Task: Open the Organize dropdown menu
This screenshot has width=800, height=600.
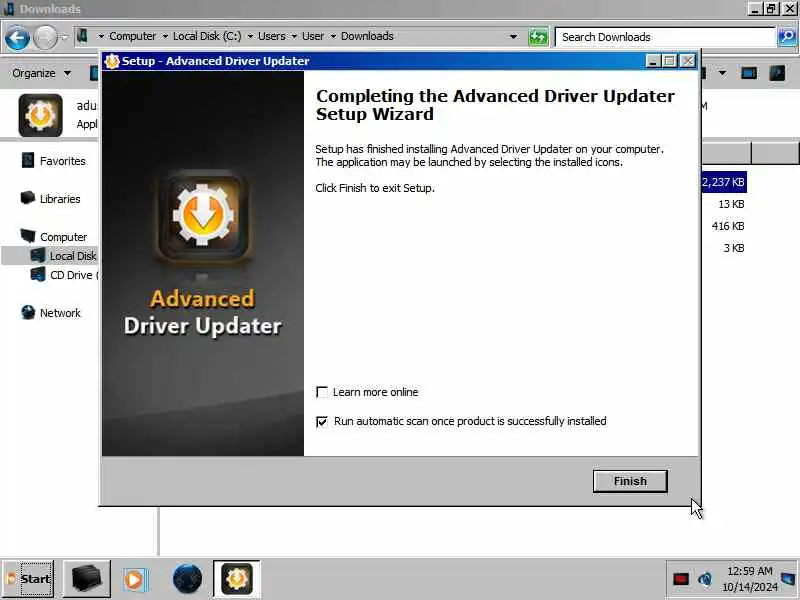Action: [41, 73]
